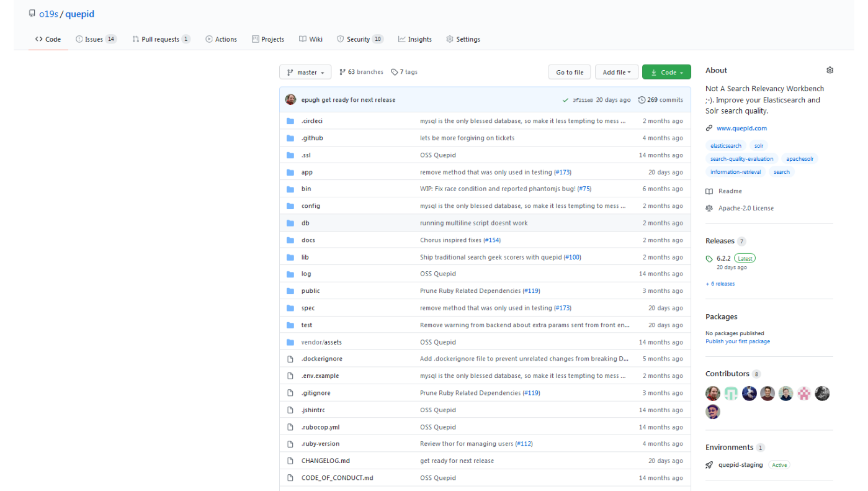Click the link icon beside www.quepid.com
868x491 pixels.
point(709,128)
